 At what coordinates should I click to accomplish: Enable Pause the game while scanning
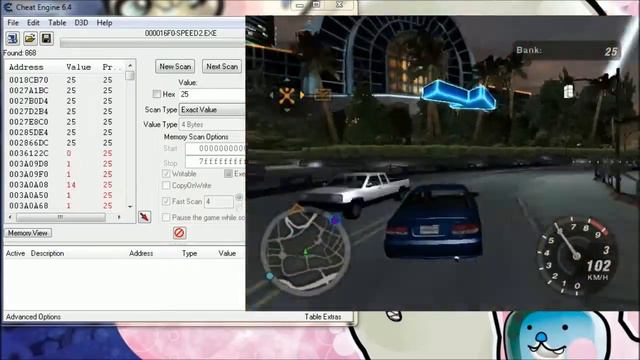tap(166, 217)
